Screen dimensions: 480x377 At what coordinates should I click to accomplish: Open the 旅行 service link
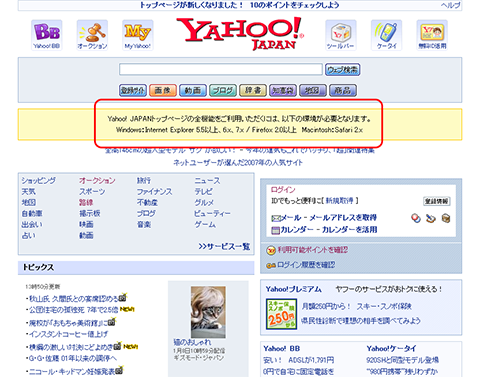click(144, 181)
